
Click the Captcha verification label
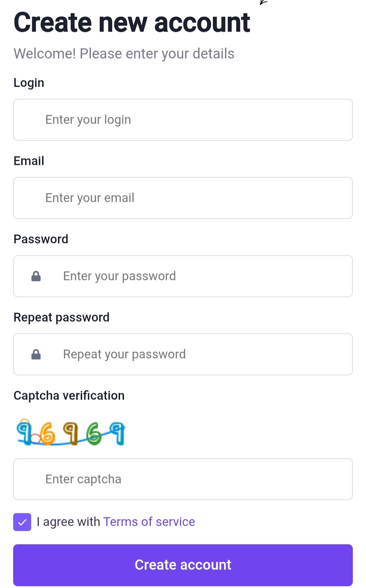69,395
